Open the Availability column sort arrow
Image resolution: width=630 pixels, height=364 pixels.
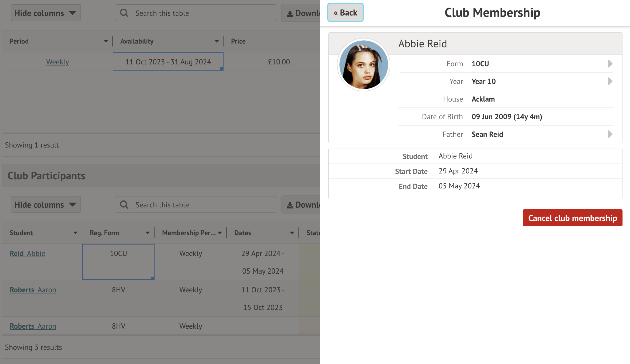pyautogui.click(x=216, y=41)
